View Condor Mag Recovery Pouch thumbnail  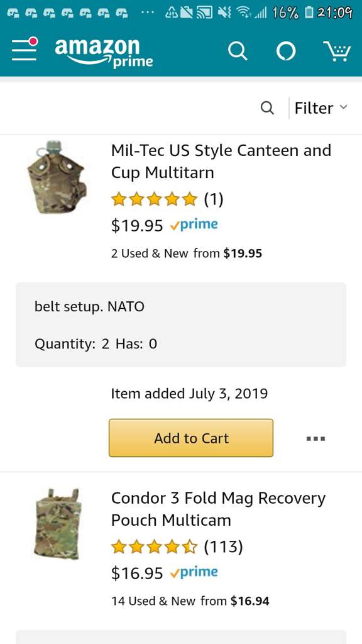57,524
